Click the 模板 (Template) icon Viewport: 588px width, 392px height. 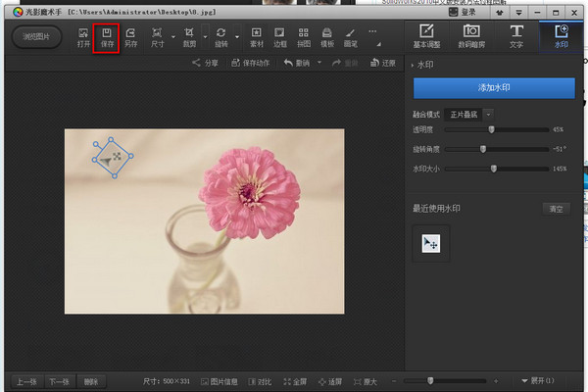click(x=327, y=36)
